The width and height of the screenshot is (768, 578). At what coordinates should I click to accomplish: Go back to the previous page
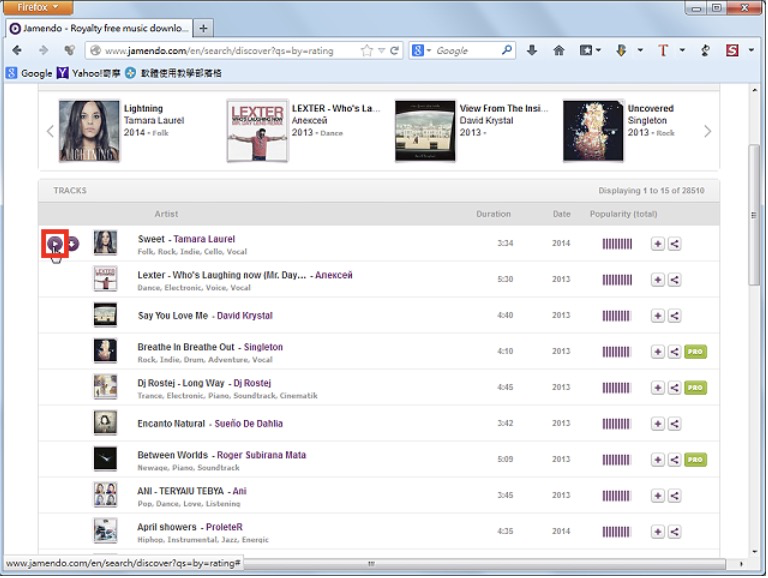pyautogui.click(x=17, y=50)
